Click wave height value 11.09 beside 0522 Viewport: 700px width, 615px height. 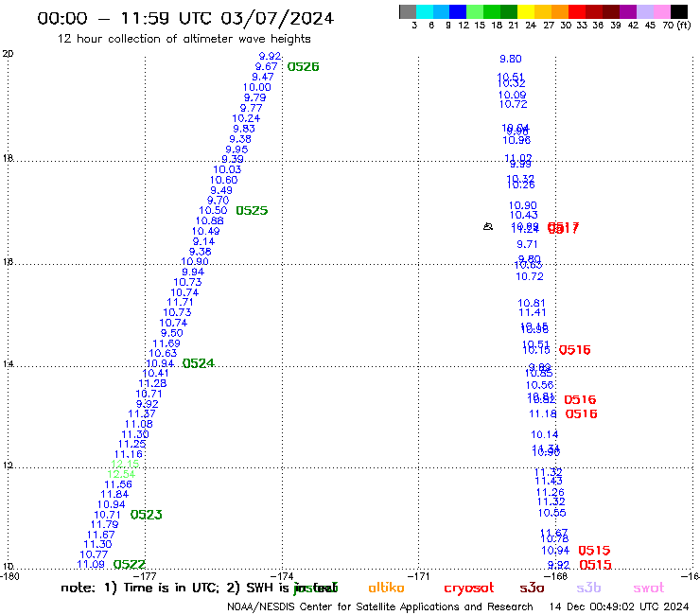tap(91, 565)
